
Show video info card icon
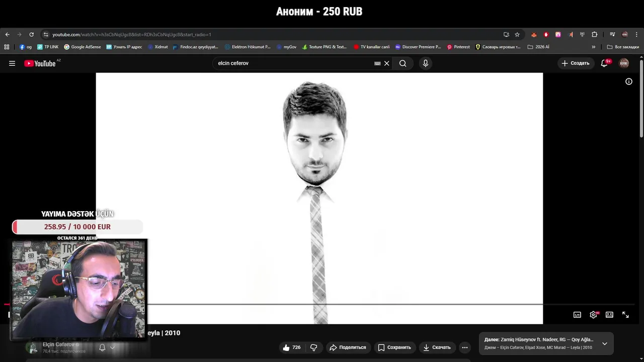click(x=629, y=81)
